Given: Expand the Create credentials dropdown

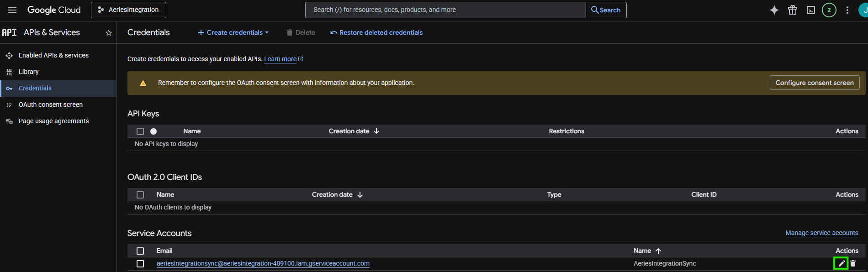Looking at the screenshot, I should tap(233, 32).
